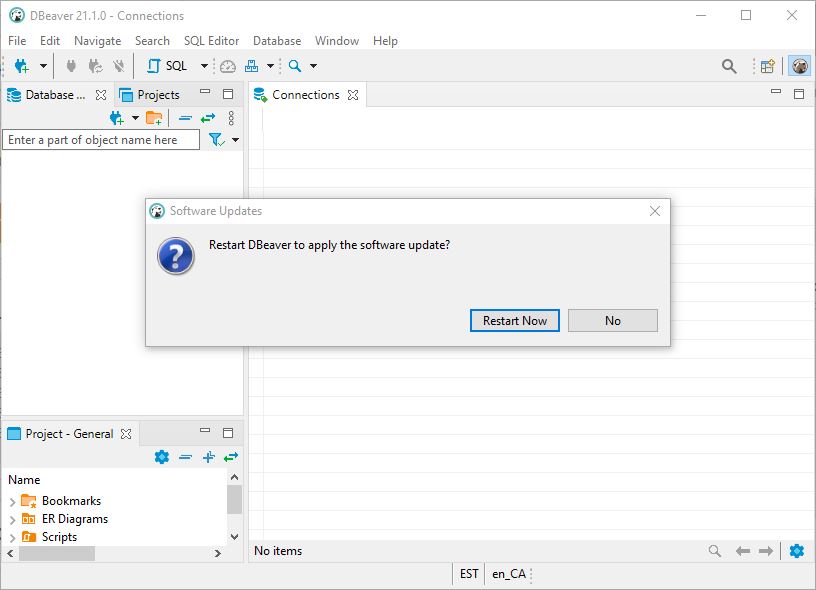816x590 pixels.
Task: Click the Project panel vertical scrollbar thumb
Action: 235,499
